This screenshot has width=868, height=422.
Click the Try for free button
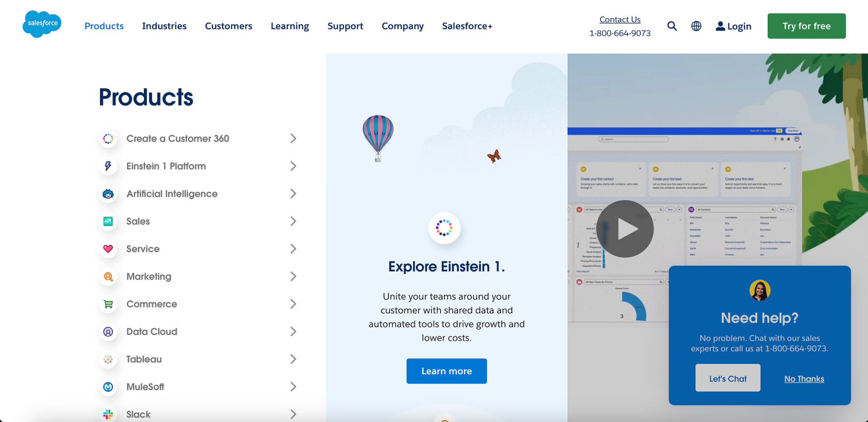coord(806,26)
